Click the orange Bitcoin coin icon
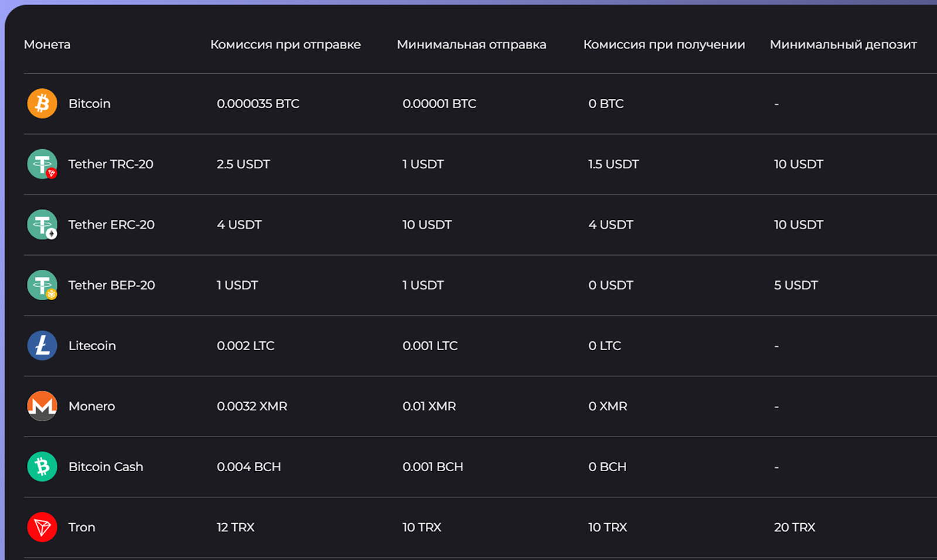 point(42,104)
